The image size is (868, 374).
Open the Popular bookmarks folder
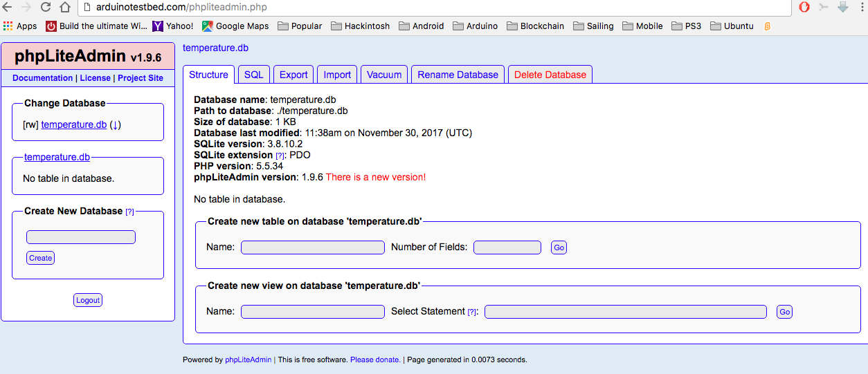coord(300,26)
